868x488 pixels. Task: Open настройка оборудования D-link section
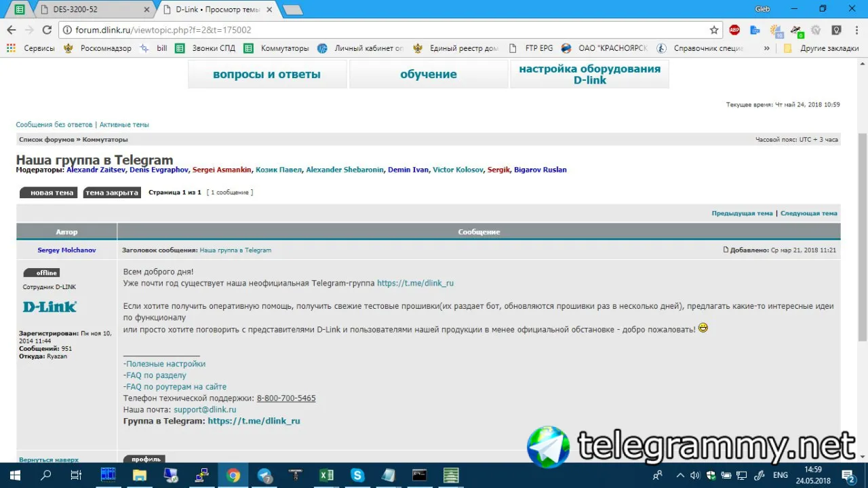pyautogui.click(x=589, y=75)
